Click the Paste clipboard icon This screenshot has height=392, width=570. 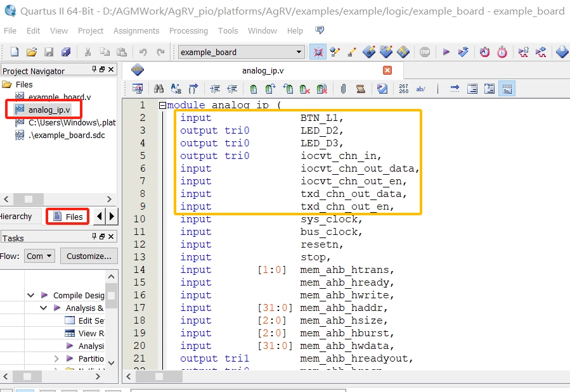[x=122, y=52]
